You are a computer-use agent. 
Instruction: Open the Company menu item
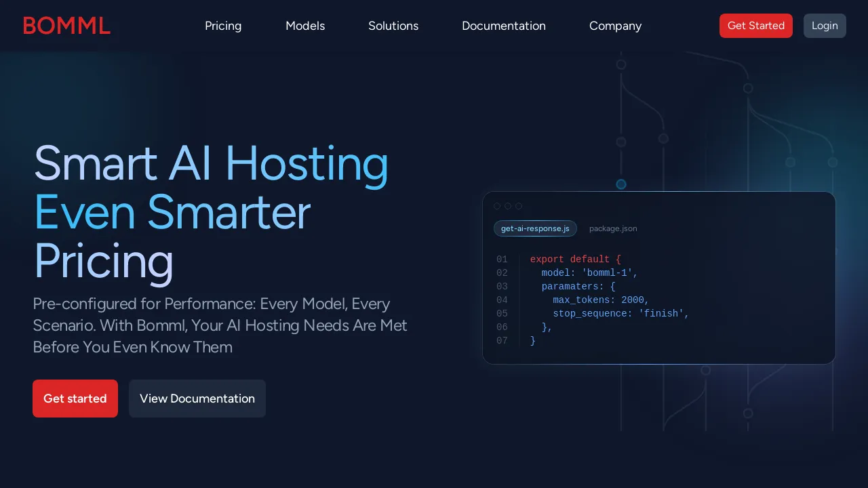[615, 26]
